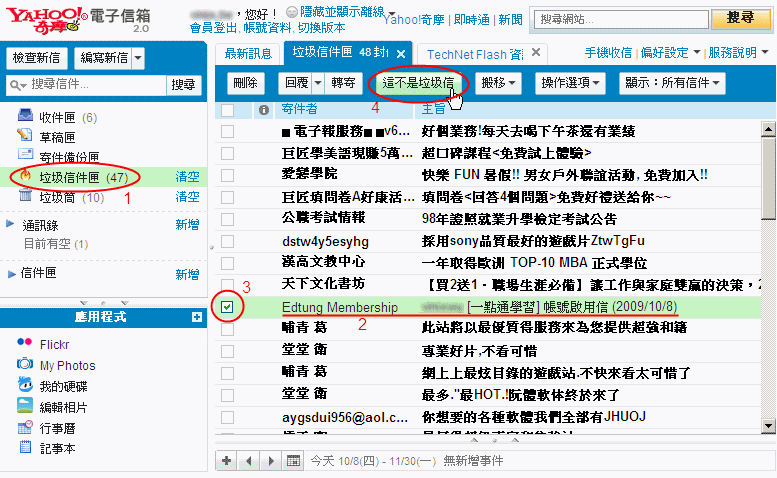Check the 天下文化書坊 message checkbox
This screenshot has height=478, width=777.
(227, 284)
